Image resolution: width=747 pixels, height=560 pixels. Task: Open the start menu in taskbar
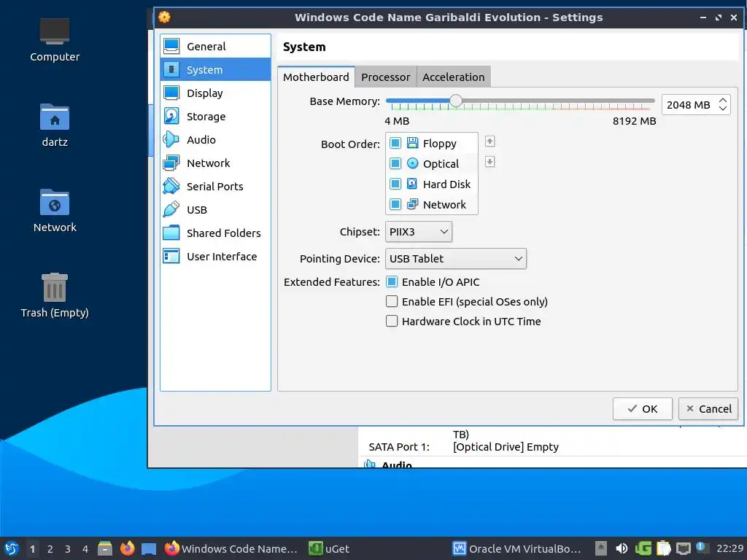pyautogui.click(x=11, y=548)
